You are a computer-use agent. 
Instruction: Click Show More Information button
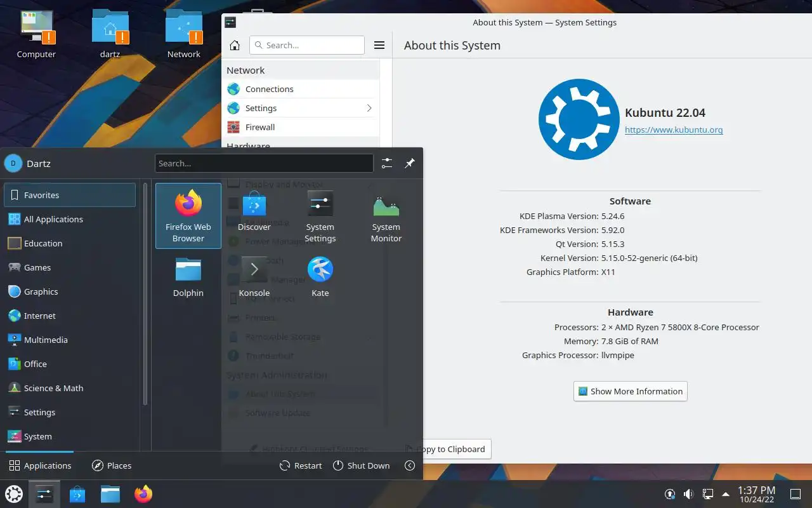coord(630,391)
